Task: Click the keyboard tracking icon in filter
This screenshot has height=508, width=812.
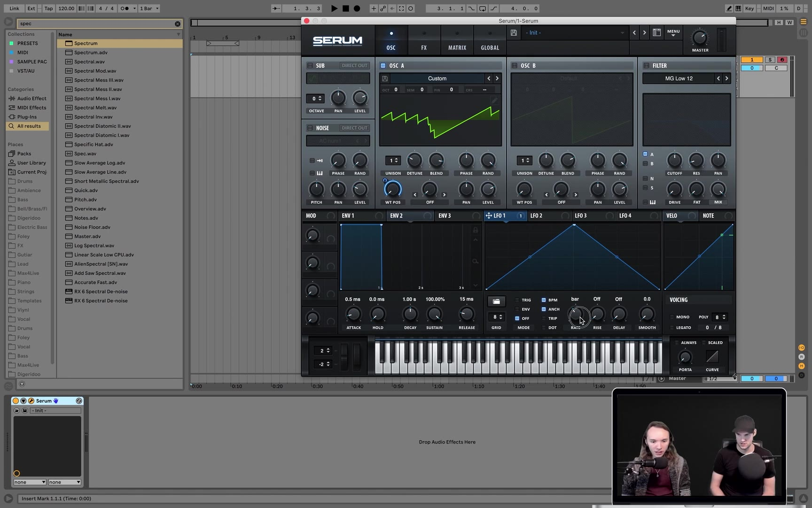Action: (653, 202)
